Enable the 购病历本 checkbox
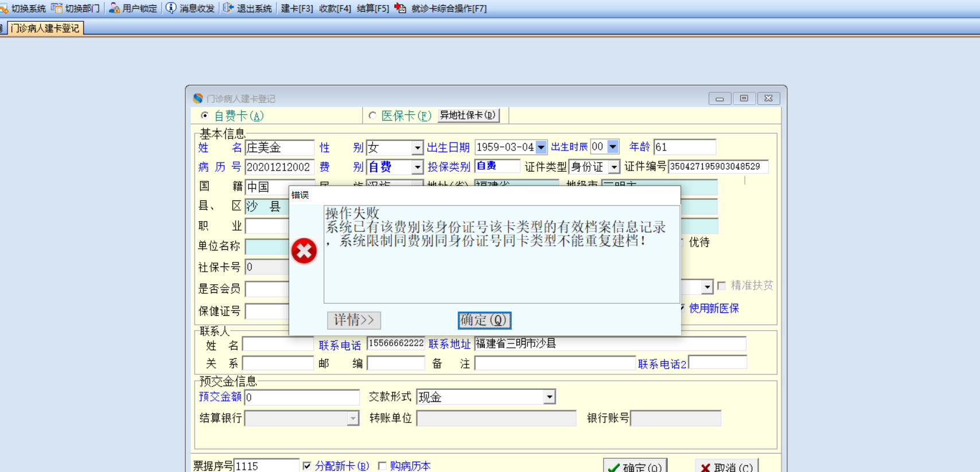This screenshot has width=980, height=472. click(x=382, y=466)
